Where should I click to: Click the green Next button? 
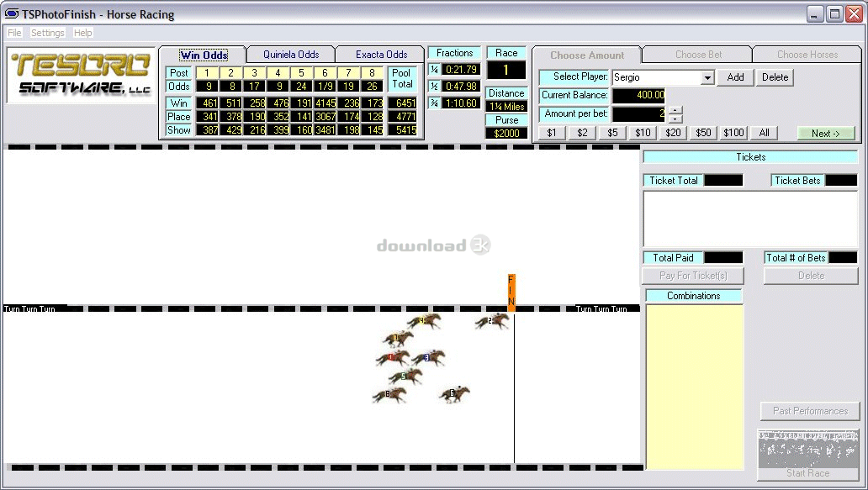click(x=826, y=134)
